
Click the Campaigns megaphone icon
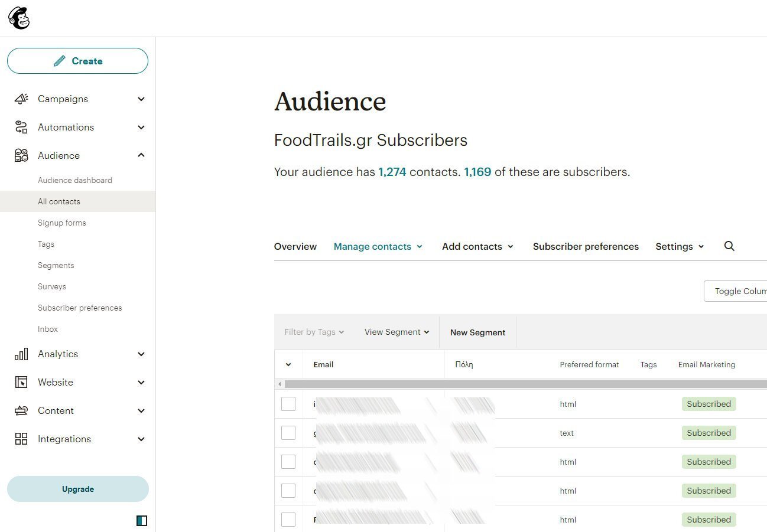click(x=21, y=99)
